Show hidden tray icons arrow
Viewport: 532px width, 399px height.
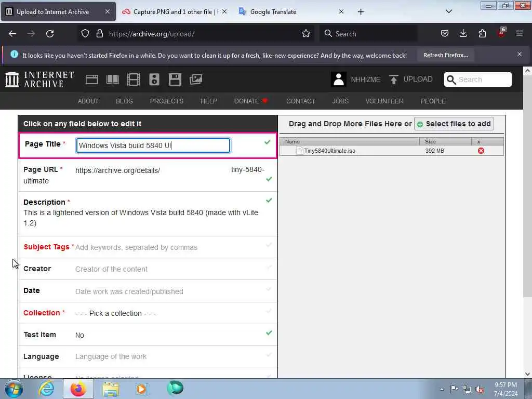[442, 389]
